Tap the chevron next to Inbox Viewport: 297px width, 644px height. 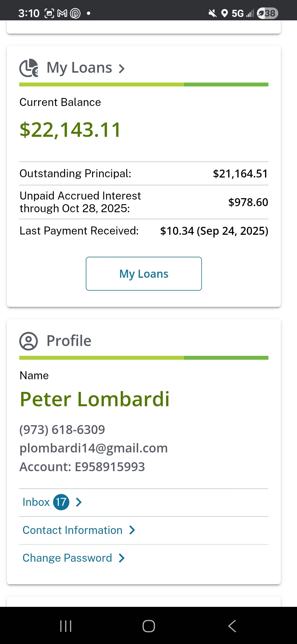point(79,502)
